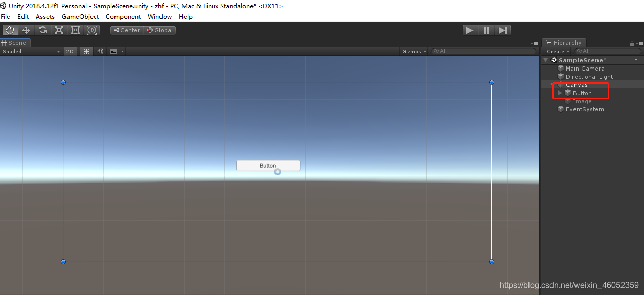Open SampleScene row options menu icon
The width and height of the screenshot is (644, 295).
tap(638, 60)
